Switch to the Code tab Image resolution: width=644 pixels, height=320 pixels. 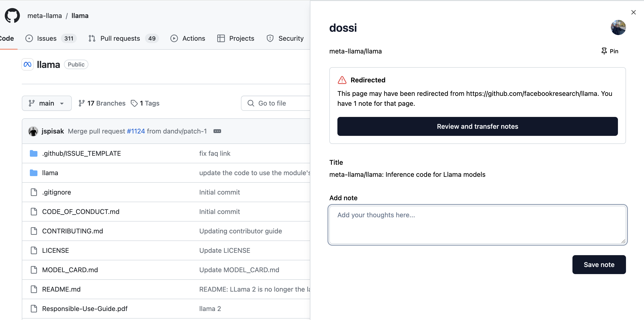coord(7,39)
